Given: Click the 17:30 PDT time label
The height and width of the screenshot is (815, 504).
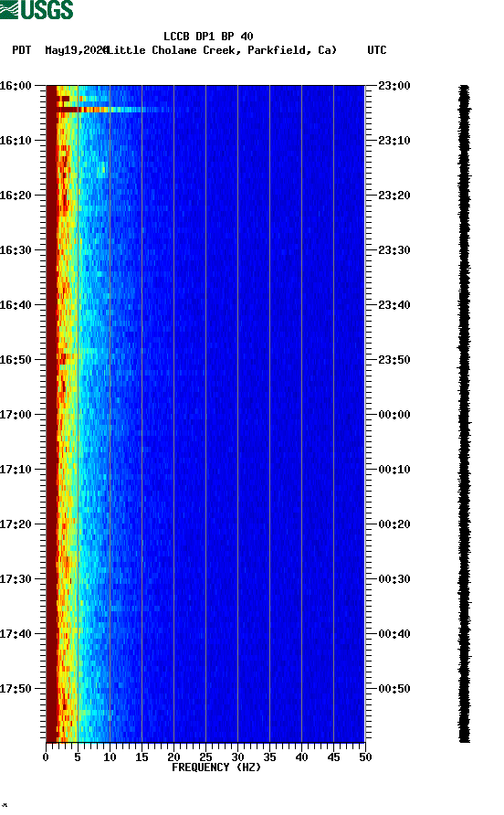Looking at the screenshot, I should click(16, 579).
